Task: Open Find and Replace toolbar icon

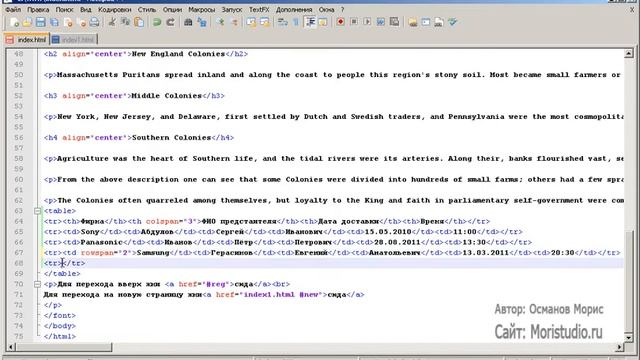Action: pos(202,22)
